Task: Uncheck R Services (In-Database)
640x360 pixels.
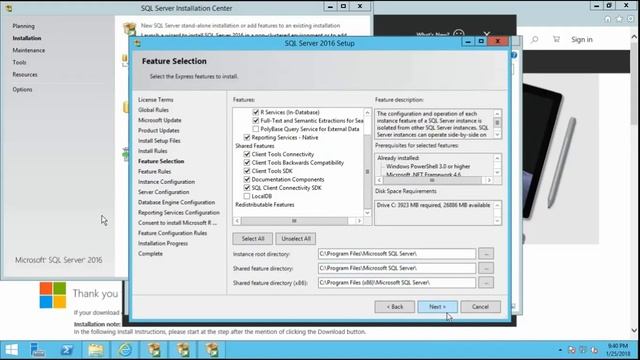Action: pos(256,112)
